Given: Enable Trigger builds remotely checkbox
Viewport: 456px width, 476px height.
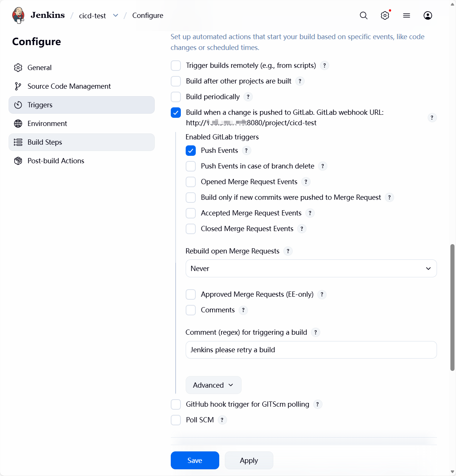Looking at the screenshot, I should point(176,66).
